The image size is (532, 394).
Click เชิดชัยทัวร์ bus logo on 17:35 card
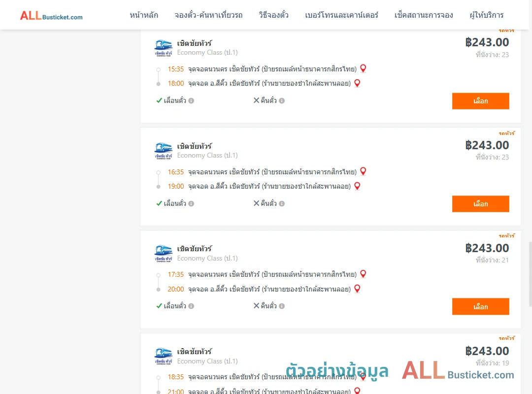[x=163, y=254]
